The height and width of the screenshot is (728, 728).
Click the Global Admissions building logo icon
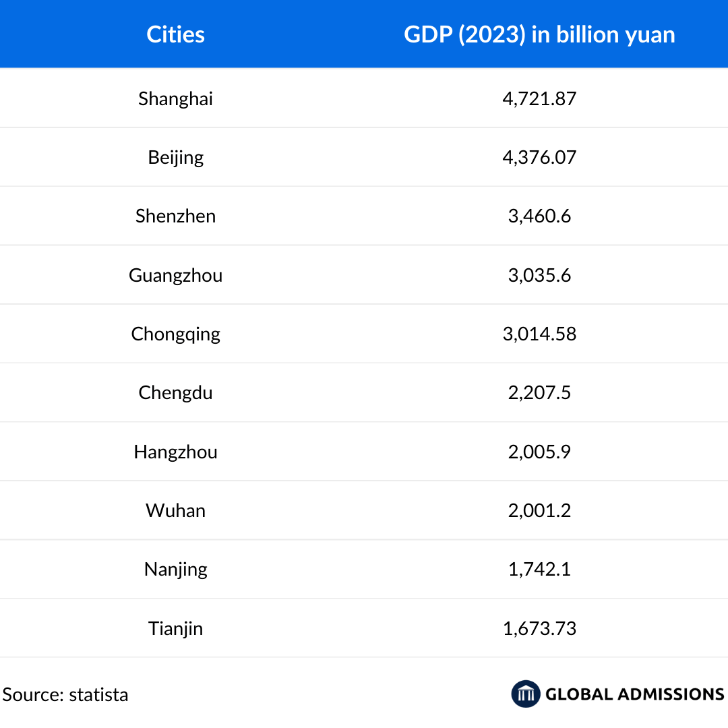tap(526, 694)
